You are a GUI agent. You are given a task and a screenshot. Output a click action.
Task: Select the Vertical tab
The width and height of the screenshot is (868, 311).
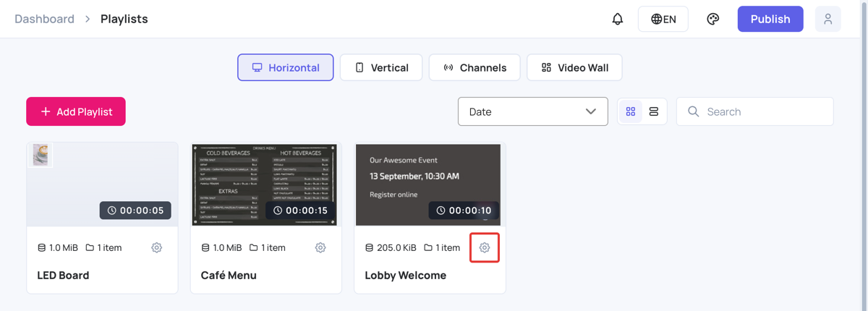[381, 67]
